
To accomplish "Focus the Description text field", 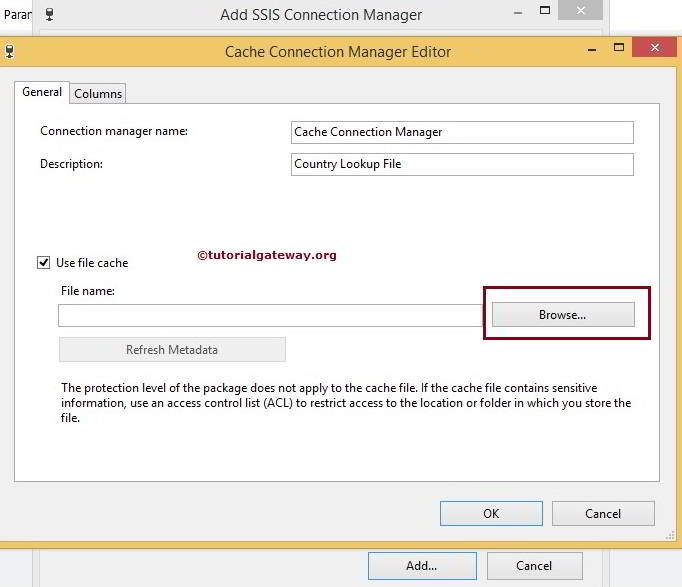I will (x=462, y=164).
